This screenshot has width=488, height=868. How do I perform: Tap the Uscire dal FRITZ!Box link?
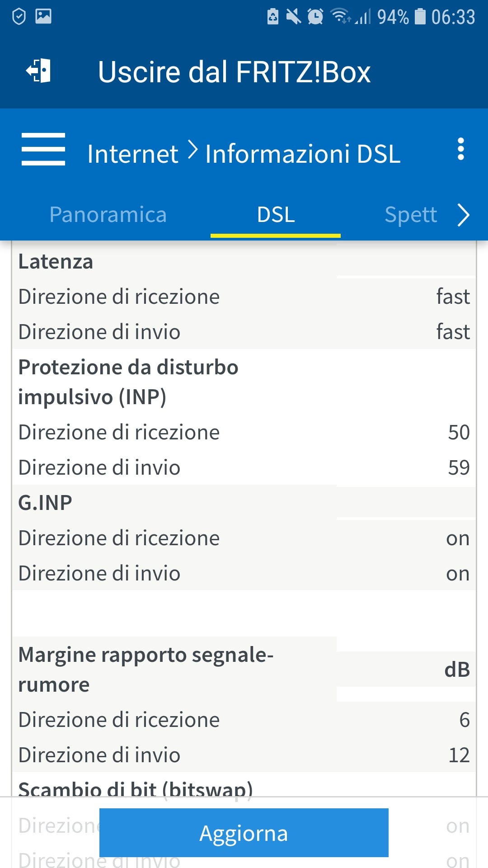coord(234,72)
